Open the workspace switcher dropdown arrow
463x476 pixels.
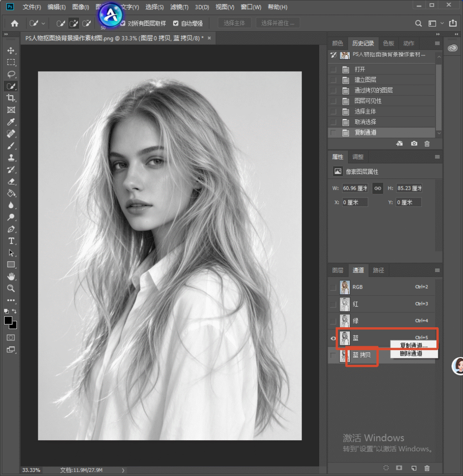pyautogui.click(x=442, y=23)
